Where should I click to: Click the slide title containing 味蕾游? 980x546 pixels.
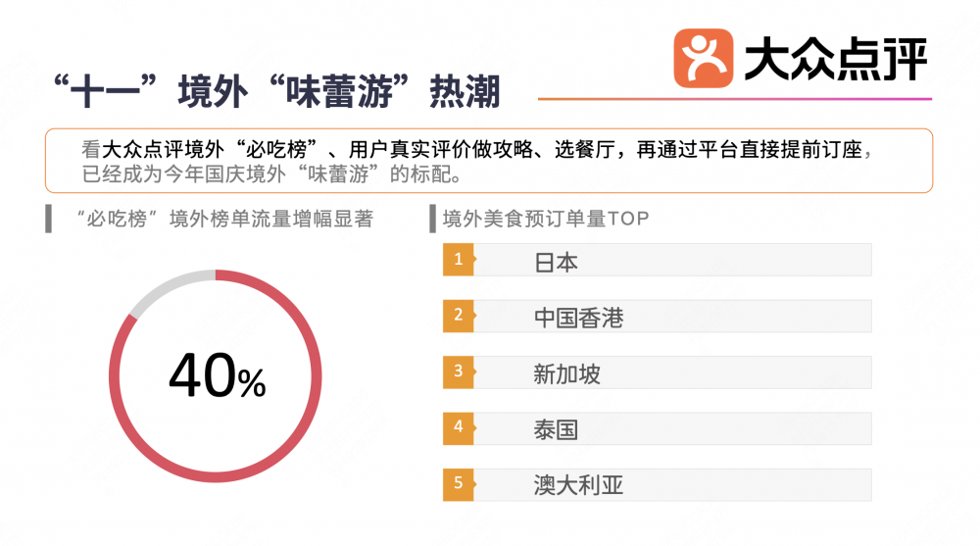coord(277,92)
